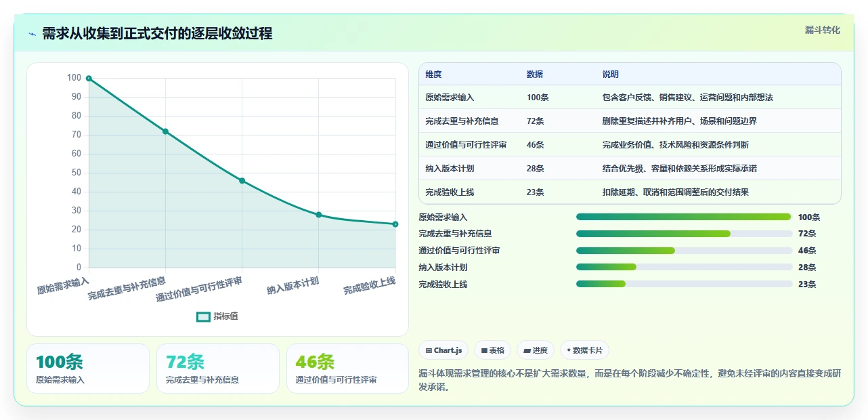Select the 表格 chip
Screen dimensions: 868x420
[x=493, y=350]
